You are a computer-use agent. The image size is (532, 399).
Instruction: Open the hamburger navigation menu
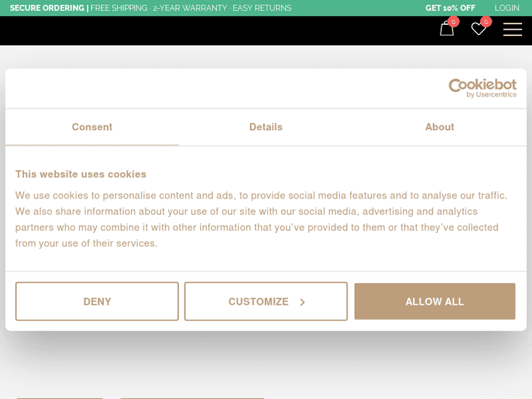coord(512,29)
